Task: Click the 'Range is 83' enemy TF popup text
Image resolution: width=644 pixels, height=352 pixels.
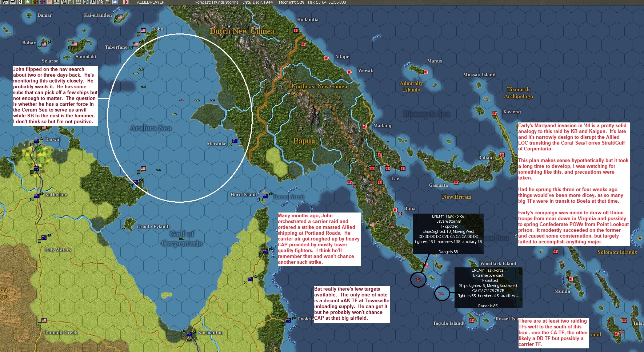Action: 448,252
